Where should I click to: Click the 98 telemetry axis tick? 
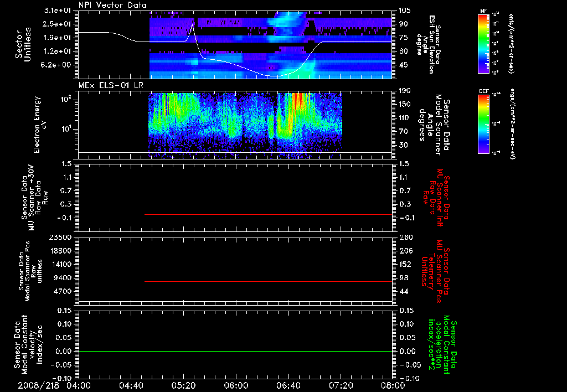(x=403, y=278)
